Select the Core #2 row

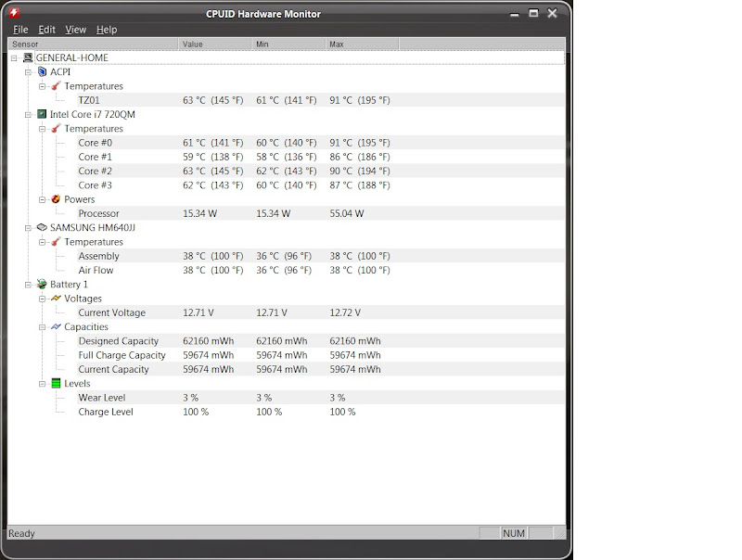pyautogui.click(x=321, y=172)
